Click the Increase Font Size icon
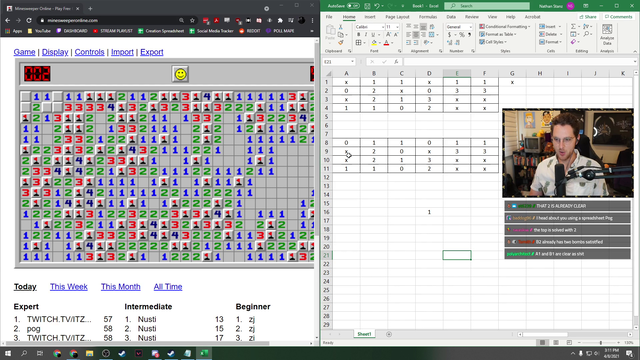Viewport: 640px width, 360px height. [x=389, y=34]
